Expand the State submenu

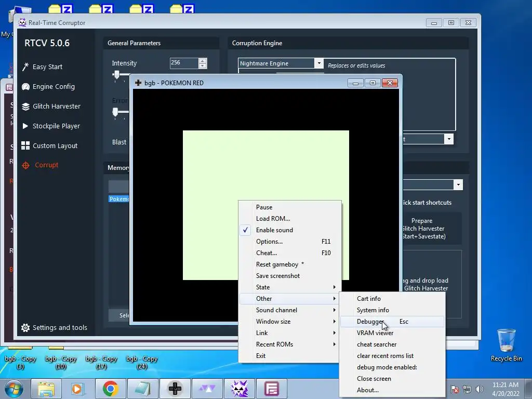[x=289, y=287]
